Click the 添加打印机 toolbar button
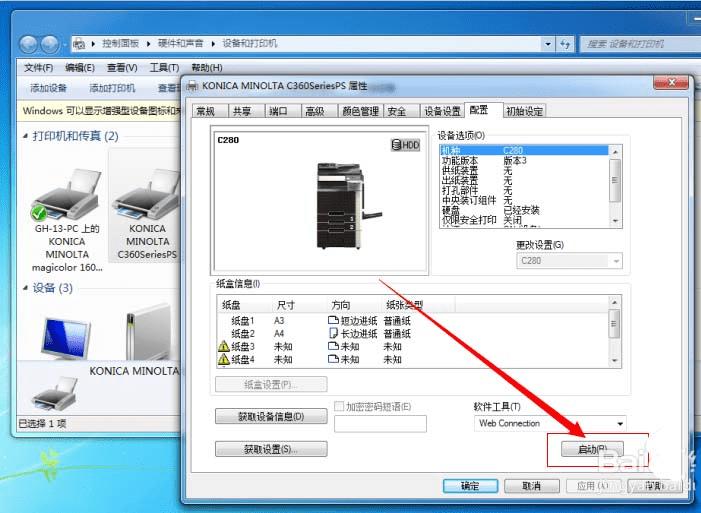Screen dimensions: 701x513 (x=112, y=88)
